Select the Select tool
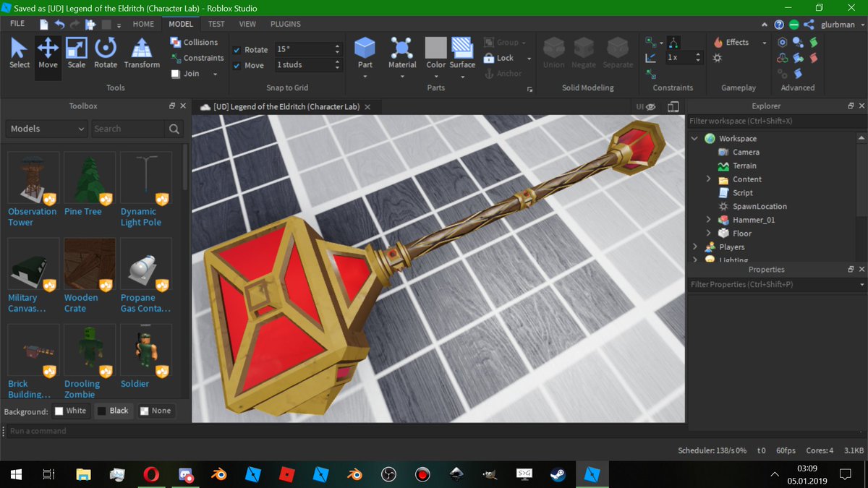The height and width of the screenshot is (488, 868). 20,53
